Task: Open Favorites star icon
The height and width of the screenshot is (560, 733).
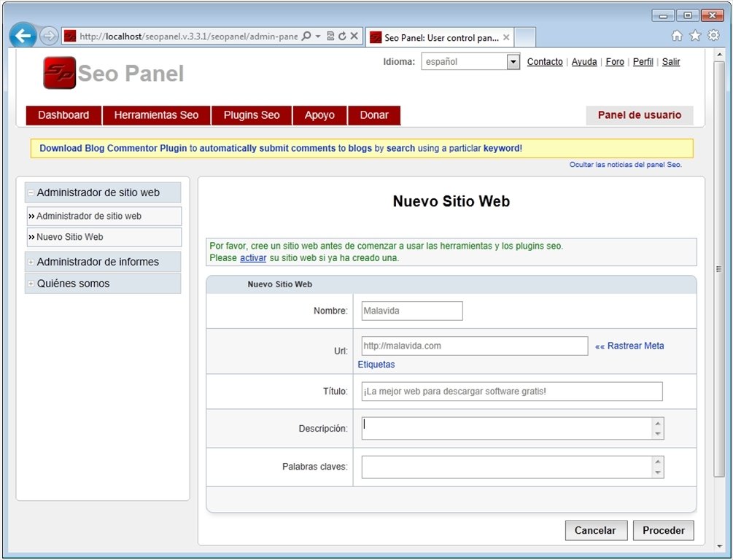Action: point(695,36)
